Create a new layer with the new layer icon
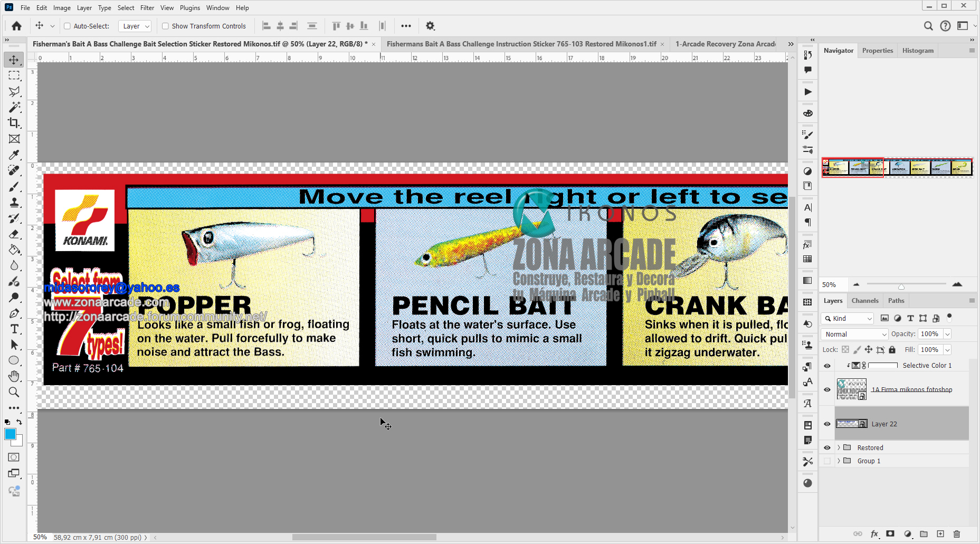This screenshot has width=980, height=544. coord(940,534)
